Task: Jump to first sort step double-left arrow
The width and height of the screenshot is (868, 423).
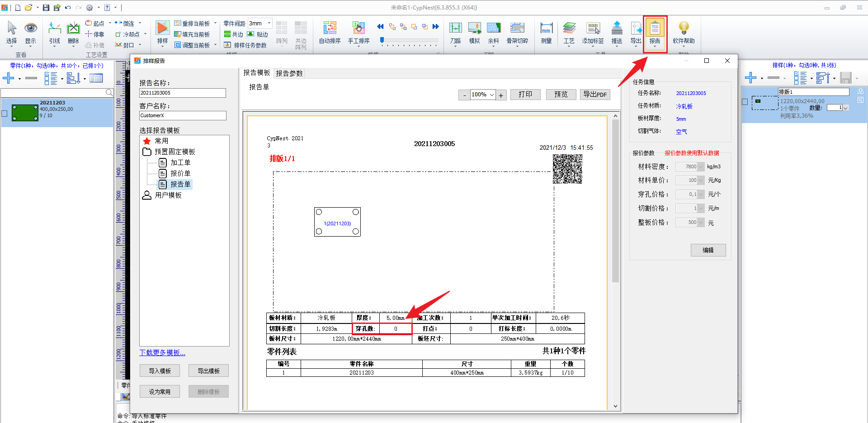Action: click(380, 27)
